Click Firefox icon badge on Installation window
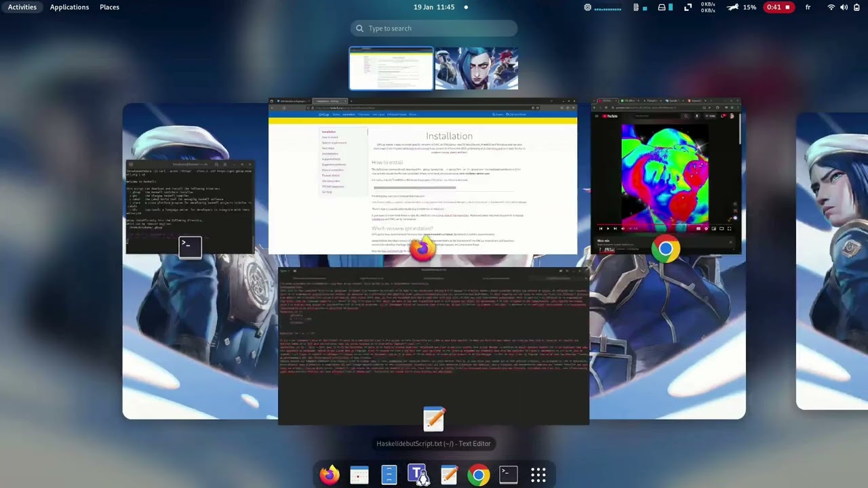Viewport: 868px width, 488px height. [x=422, y=249]
